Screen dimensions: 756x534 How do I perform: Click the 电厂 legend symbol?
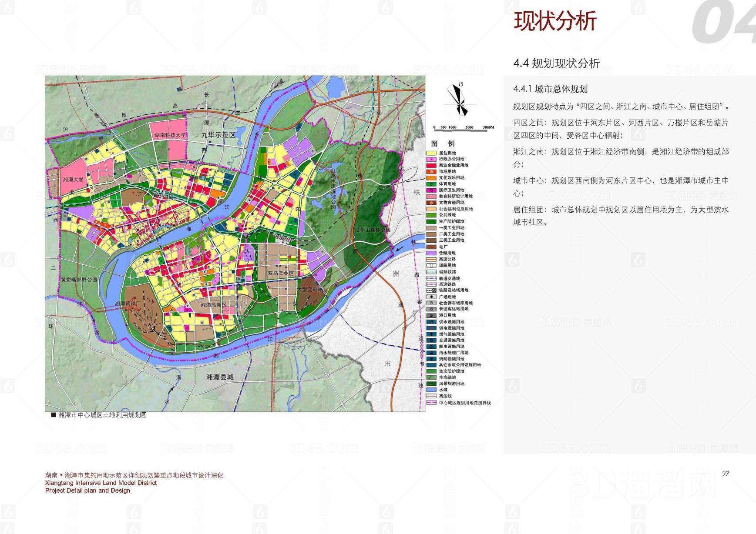(431, 247)
